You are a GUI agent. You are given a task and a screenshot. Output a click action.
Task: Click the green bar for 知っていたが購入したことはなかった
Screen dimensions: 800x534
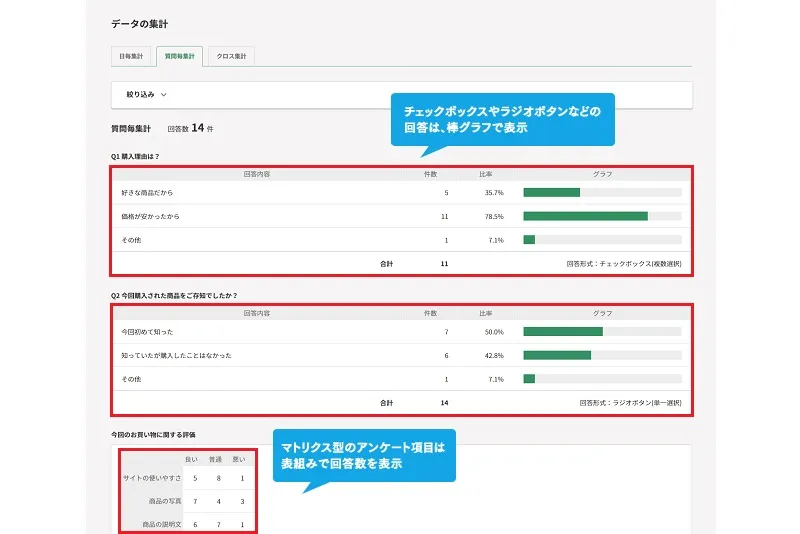point(557,355)
